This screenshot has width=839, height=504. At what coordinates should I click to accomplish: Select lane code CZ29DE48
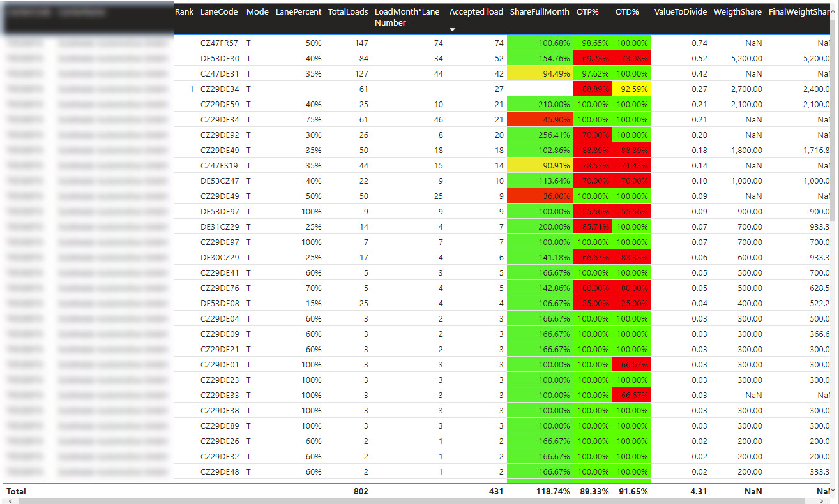point(220,471)
